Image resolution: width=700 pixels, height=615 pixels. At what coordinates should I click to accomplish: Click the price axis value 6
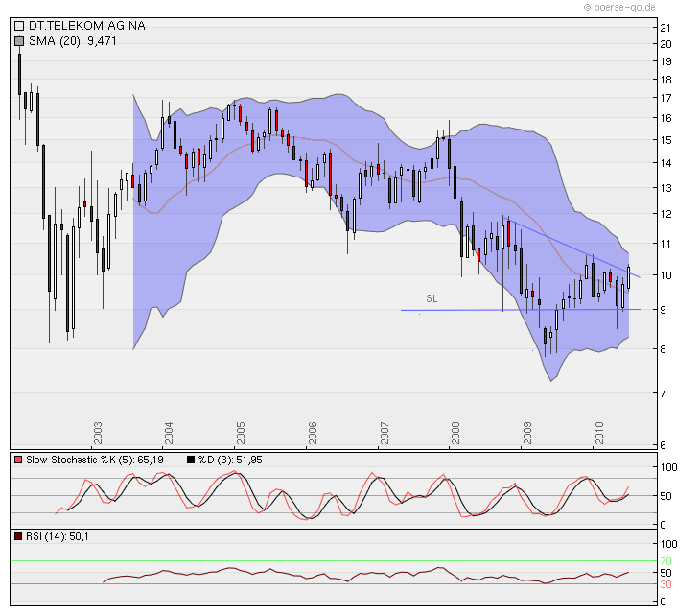click(662, 444)
